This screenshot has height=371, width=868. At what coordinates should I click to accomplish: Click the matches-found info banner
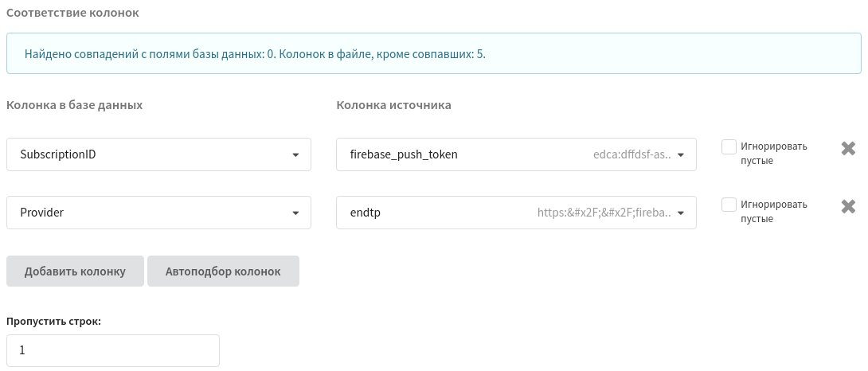[x=434, y=53]
